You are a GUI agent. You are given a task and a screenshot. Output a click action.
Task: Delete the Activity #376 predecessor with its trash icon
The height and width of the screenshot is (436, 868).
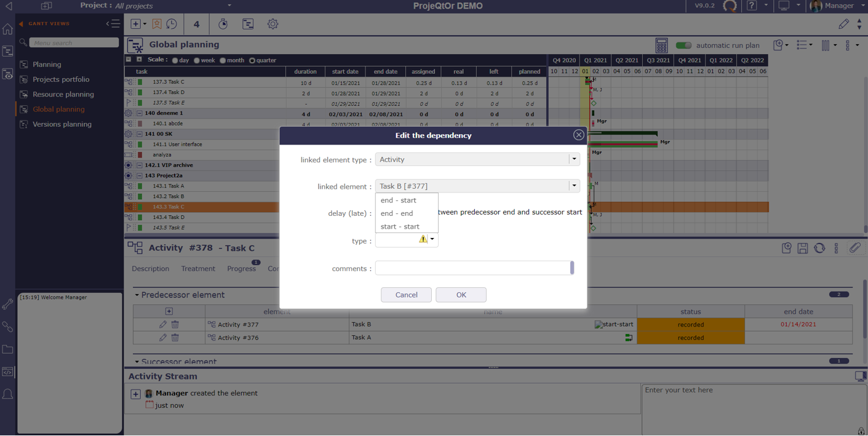175,338
